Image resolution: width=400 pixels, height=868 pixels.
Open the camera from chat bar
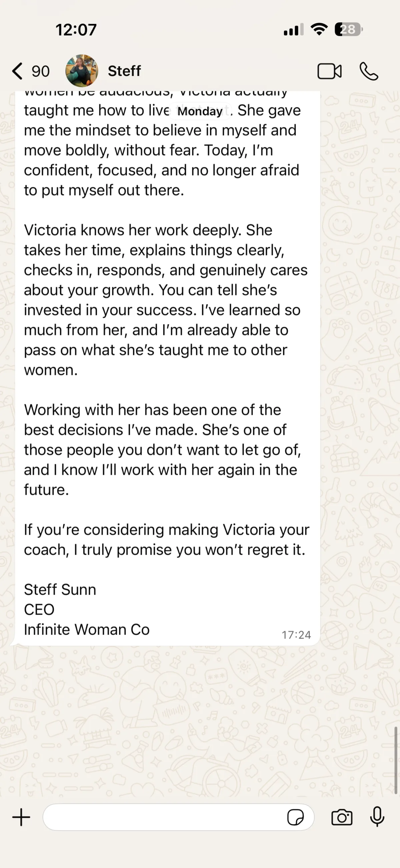(342, 817)
